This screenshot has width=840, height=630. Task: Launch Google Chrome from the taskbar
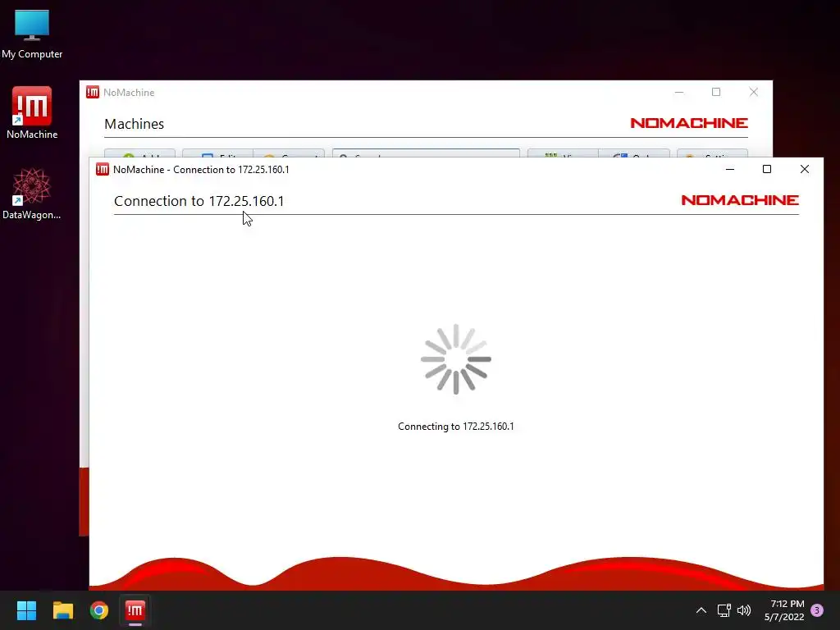tap(99, 610)
